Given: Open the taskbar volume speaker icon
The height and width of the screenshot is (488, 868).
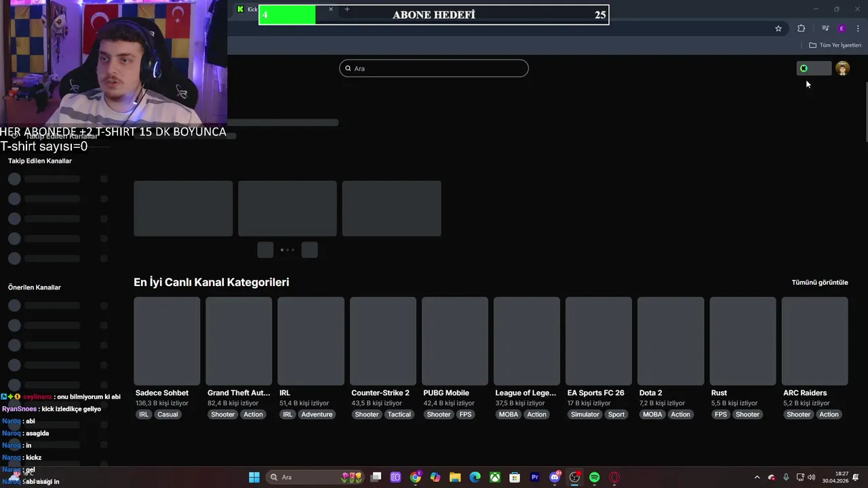Looking at the screenshot, I should (812, 478).
